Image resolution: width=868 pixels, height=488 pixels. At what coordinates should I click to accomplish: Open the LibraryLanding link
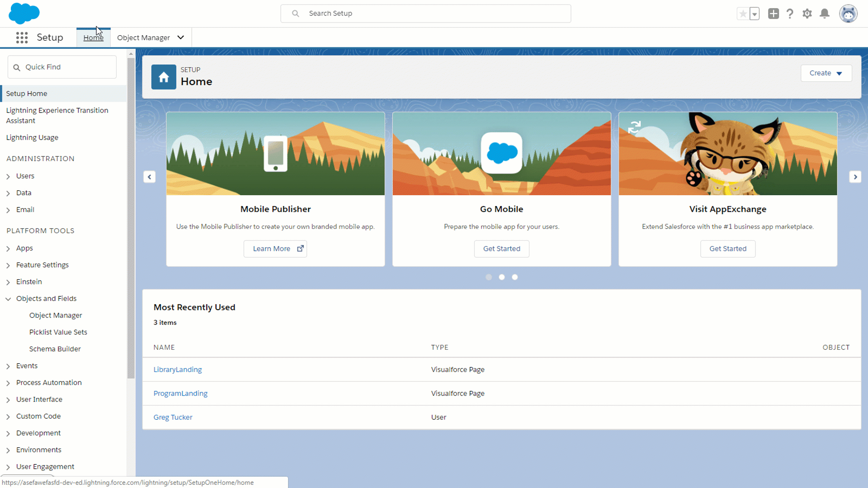(178, 370)
